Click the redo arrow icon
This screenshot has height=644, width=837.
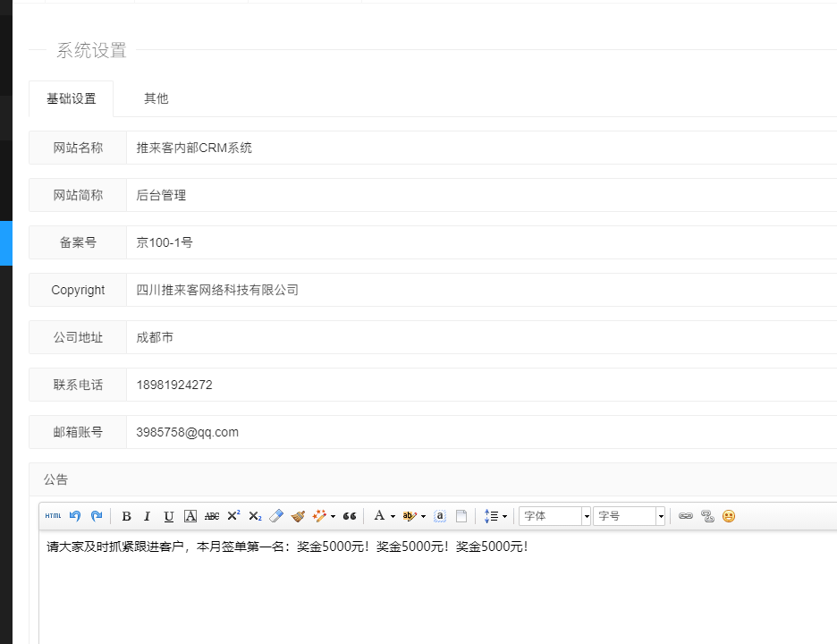coord(97,516)
